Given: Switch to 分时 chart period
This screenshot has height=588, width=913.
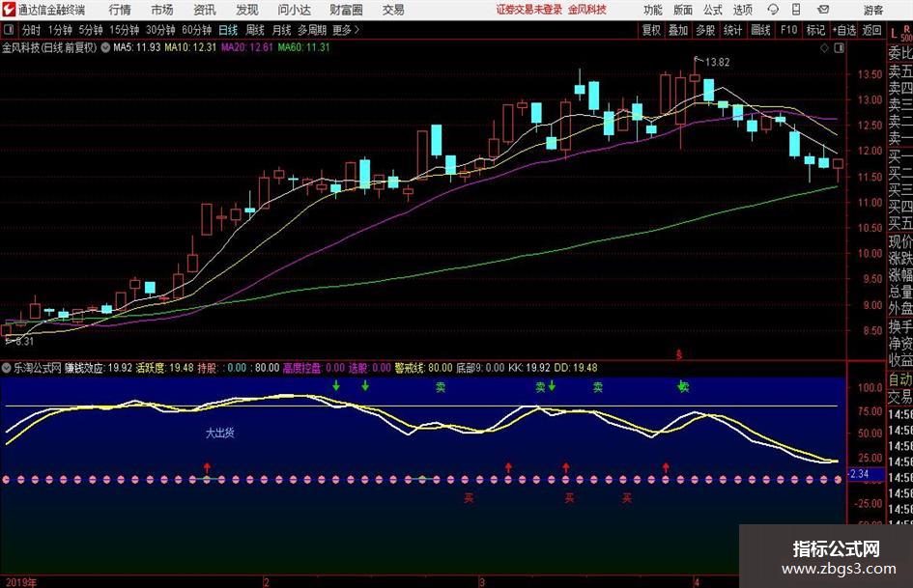Looking at the screenshot, I should click(x=32, y=30).
